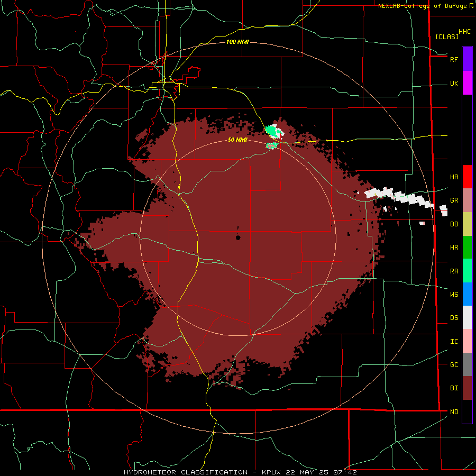Click the black radar site dot at center

(238, 237)
